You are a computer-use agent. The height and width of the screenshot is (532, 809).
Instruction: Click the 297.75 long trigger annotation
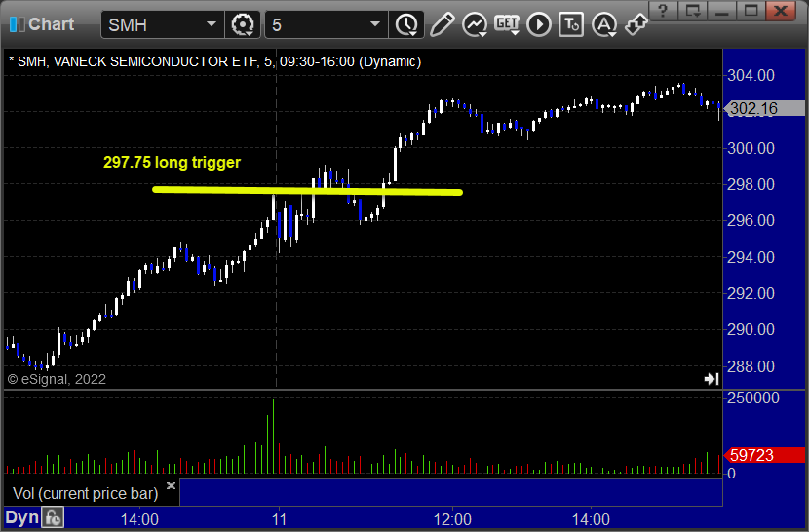coord(172,162)
